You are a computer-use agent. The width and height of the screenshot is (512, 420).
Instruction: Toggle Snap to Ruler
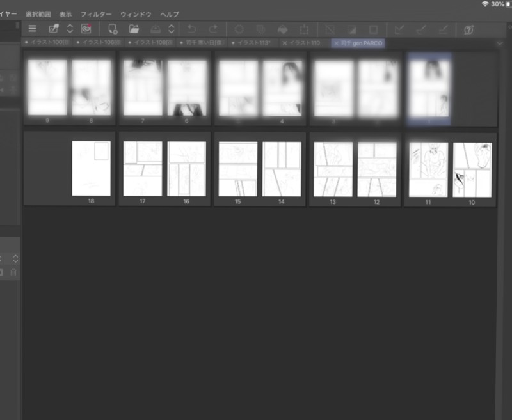coord(399,30)
